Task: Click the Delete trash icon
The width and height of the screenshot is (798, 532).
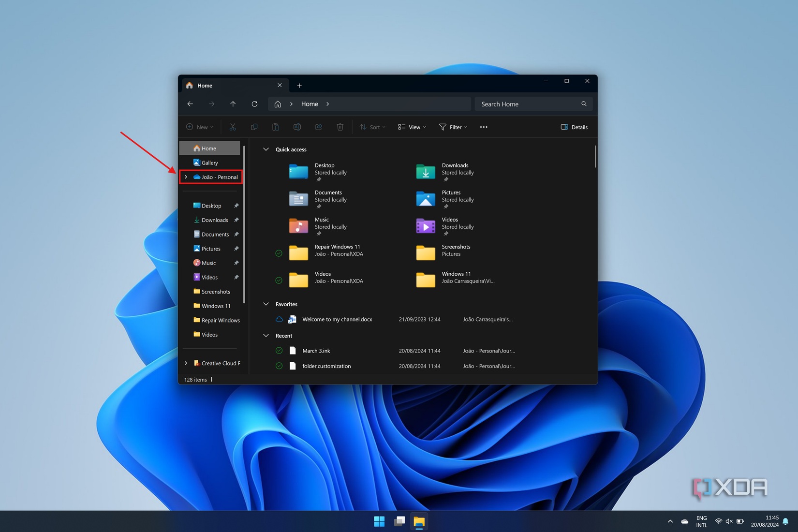Action: (x=340, y=127)
